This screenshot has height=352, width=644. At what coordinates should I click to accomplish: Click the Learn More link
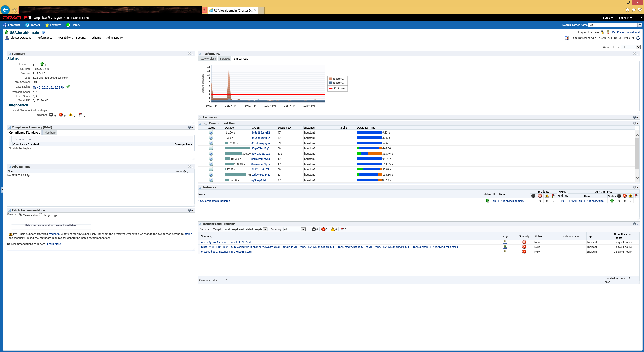pyautogui.click(x=54, y=244)
